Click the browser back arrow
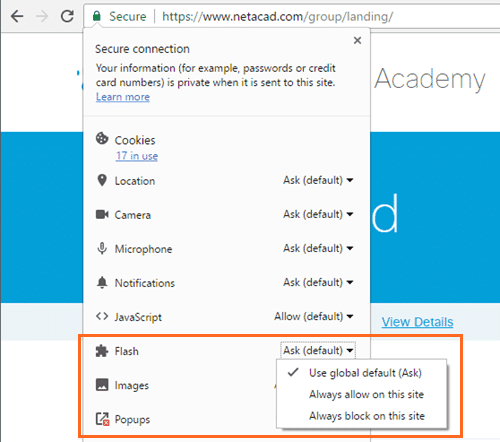This screenshot has width=500, height=442. click(x=17, y=16)
